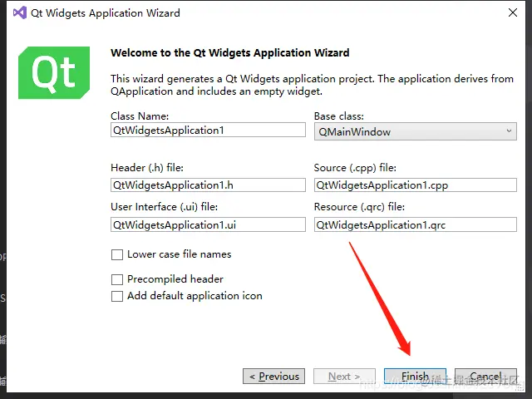Screen dimensions: 532x399
Task: Tick the Precompiled header checkbox
Action: tap(117, 279)
